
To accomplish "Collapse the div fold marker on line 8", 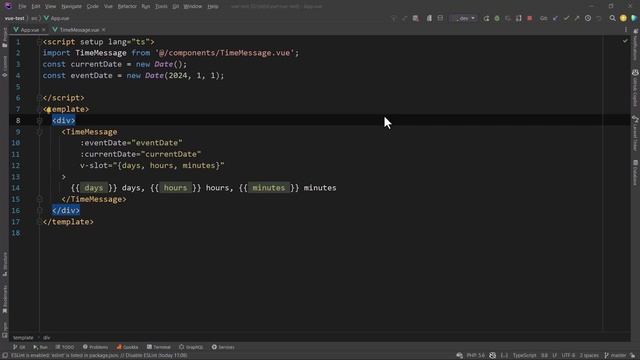I will (39, 120).
